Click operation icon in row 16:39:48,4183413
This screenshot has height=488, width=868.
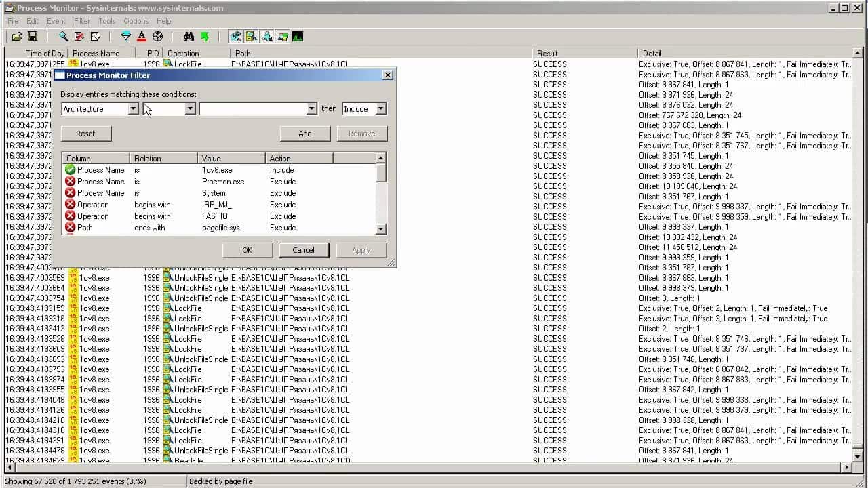pos(168,329)
